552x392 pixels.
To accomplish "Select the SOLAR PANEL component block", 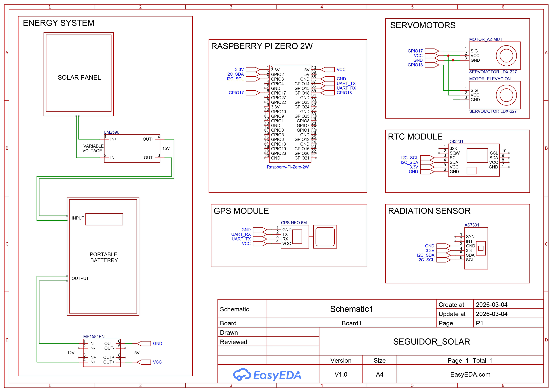I will (79, 74).
